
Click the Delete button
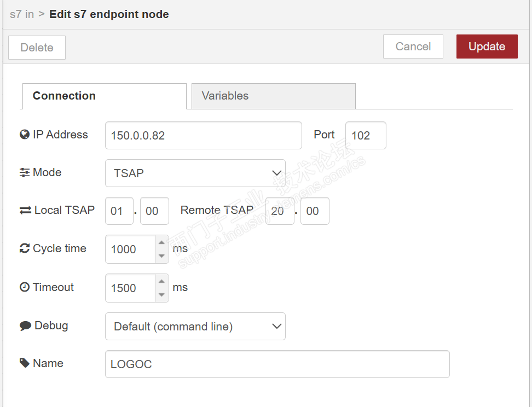click(37, 48)
